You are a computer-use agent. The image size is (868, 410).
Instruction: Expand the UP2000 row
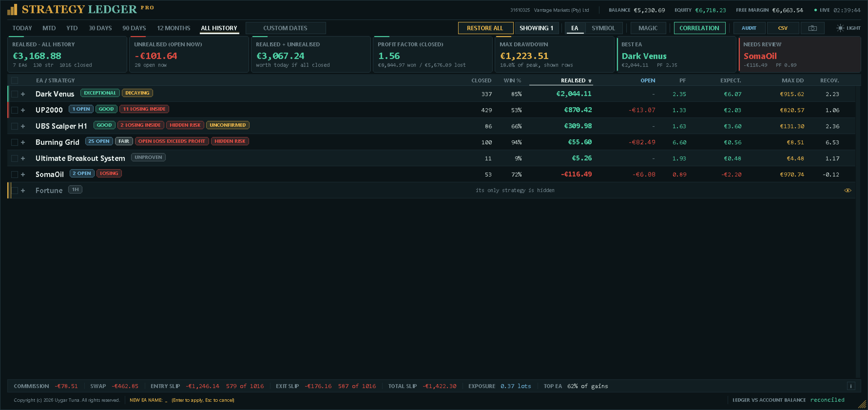point(23,110)
